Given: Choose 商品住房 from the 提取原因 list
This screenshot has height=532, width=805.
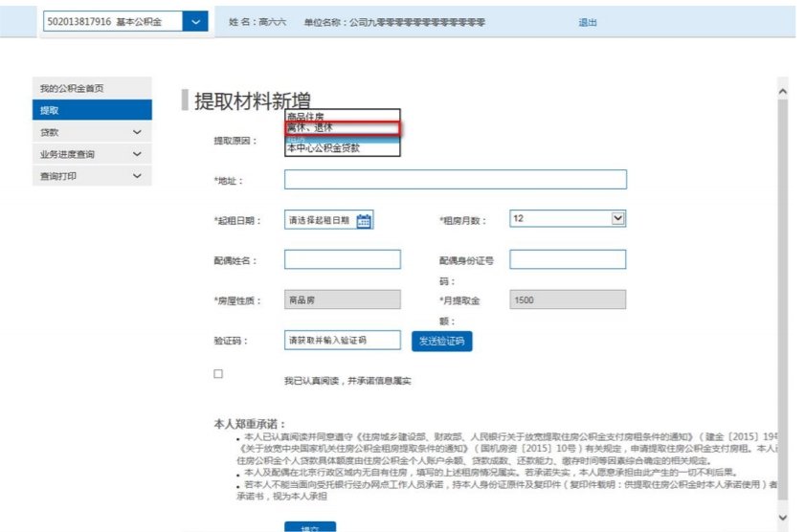Looking at the screenshot, I should pyautogui.click(x=343, y=116).
